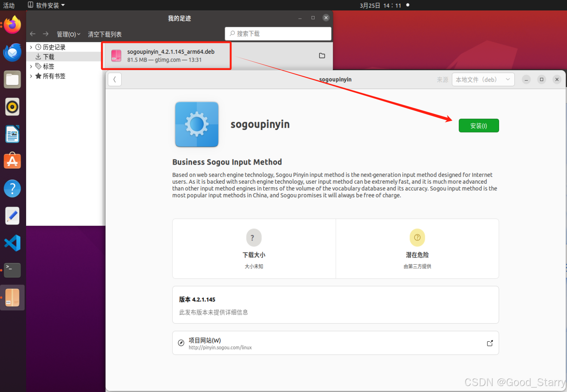The image size is (567, 392).
Task: Open the 软件安装 app menu in top bar
Action: pos(46,5)
